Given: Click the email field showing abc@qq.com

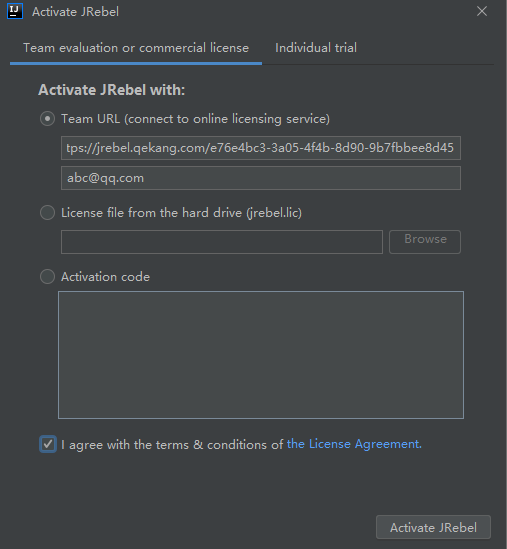Looking at the screenshot, I should (x=261, y=178).
